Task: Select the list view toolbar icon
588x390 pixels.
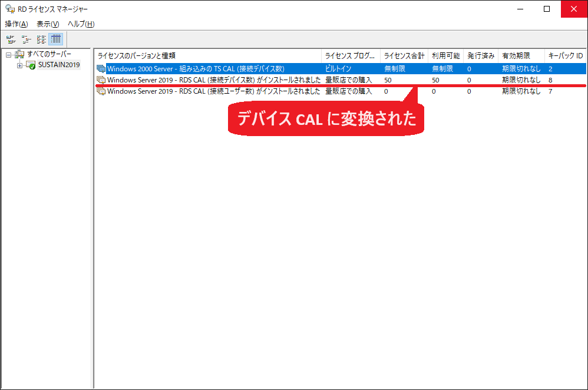Action: point(41,39)
